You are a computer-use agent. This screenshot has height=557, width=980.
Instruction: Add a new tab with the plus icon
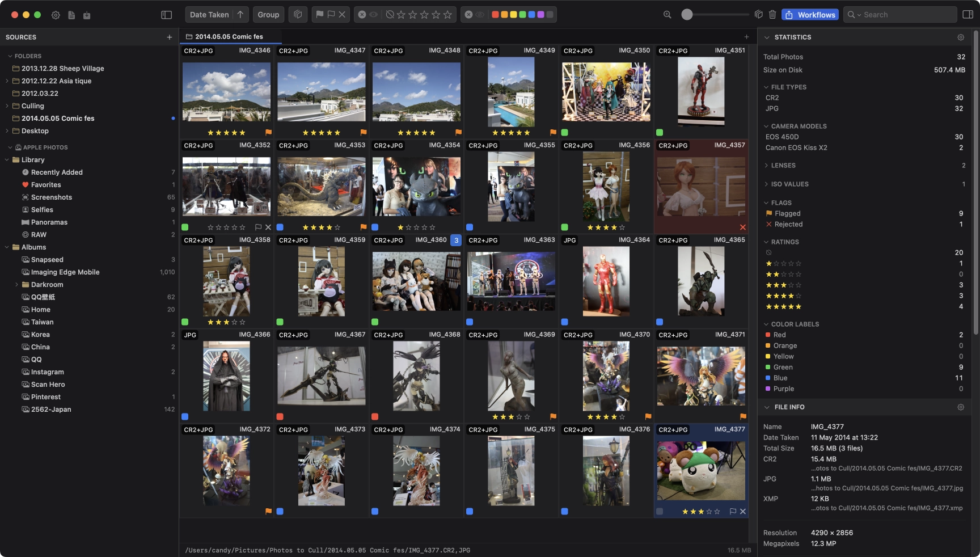coord(746,37)
